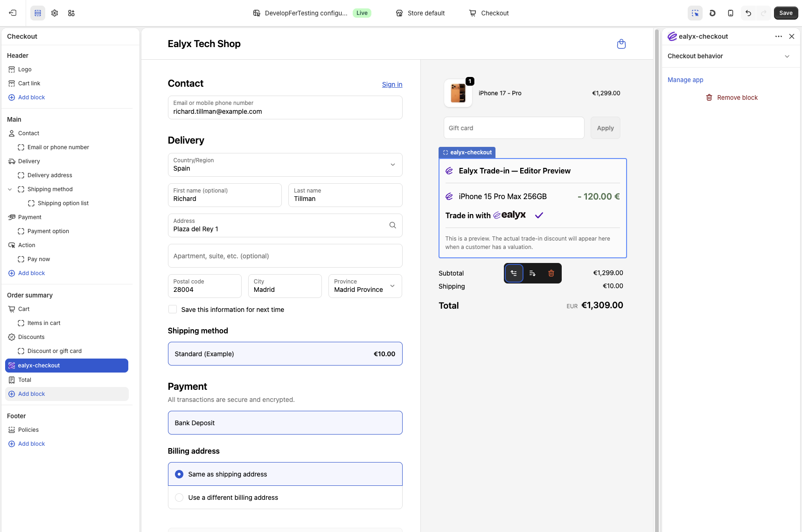
Task: Switch to mobile preview icon
Action: coord(730,13)
